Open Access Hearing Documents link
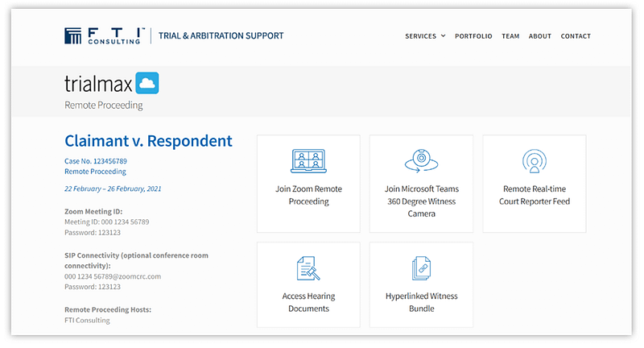Screen dimensions: 644x348 point(308,284)
